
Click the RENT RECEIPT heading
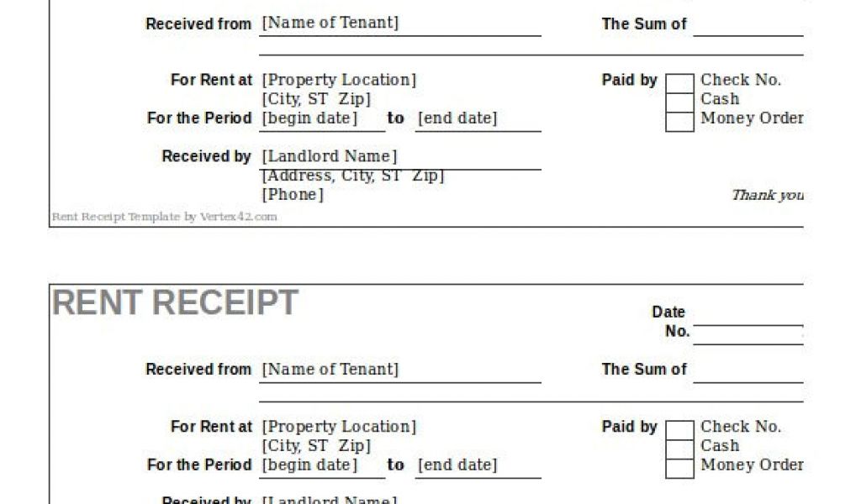[x=175, y=302]
